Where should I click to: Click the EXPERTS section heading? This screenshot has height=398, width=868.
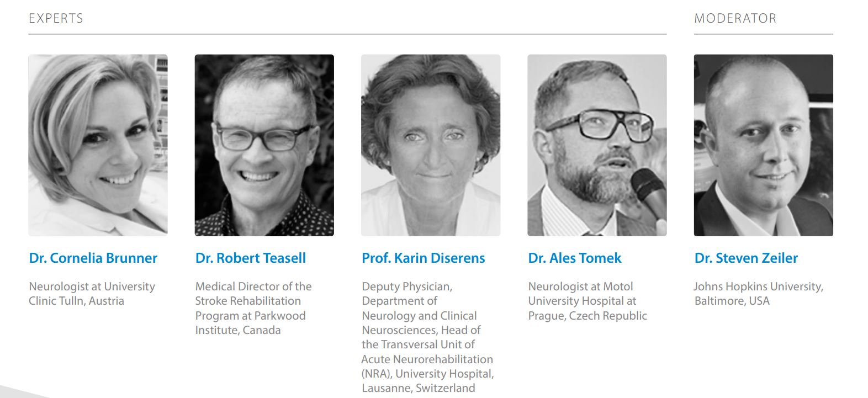click(x=56, y=18)
